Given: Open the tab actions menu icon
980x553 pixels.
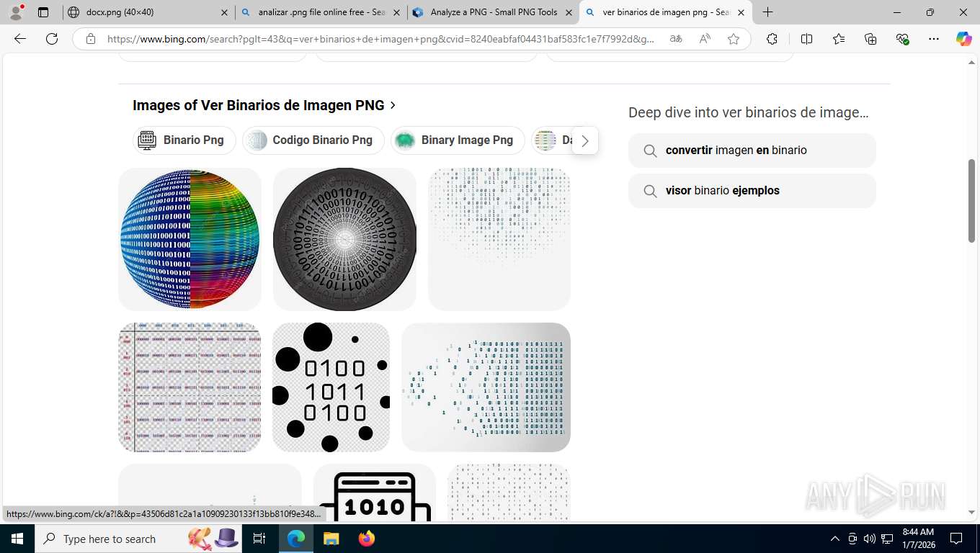Looking at the screenshot, I should click(43, 12).
